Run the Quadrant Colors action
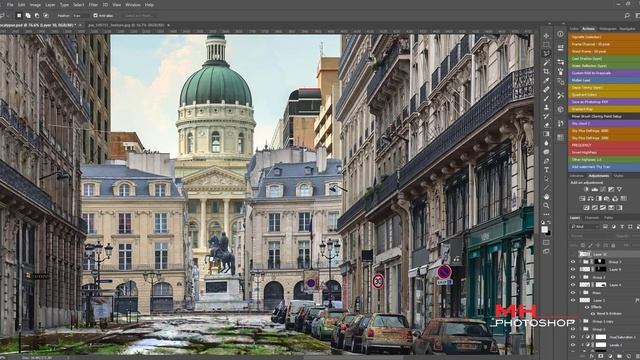The image size is (640, 360). point(604,95)
